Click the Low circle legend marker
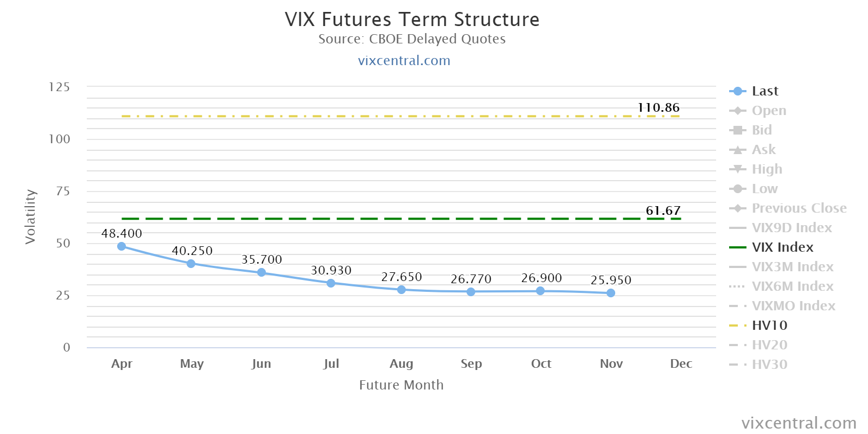 click(x=737, y=189)
